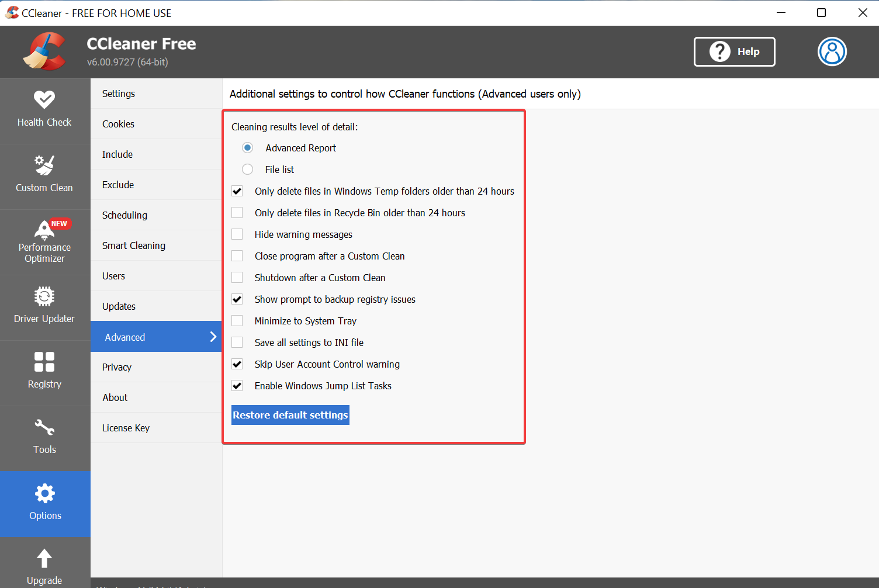Open the Options panel
The height and width of the screenshot is (588, 879).
45,504
